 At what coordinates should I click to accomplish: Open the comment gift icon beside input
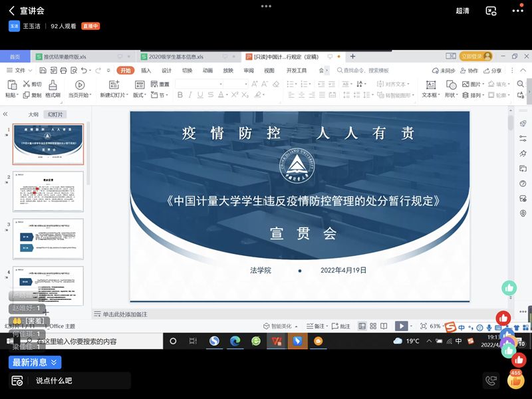pyautogui.click(x=17, y=380)
